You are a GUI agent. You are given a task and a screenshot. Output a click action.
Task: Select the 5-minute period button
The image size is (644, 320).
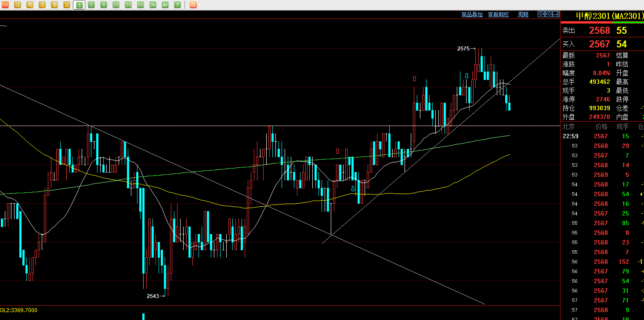pyautogui.click(x=104, y=5)
